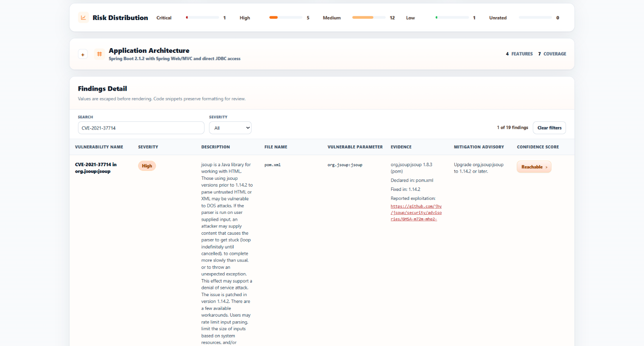Click the Findings Detail heading
The width and height of the screenshot is (644, 346).
coord(102,89)
